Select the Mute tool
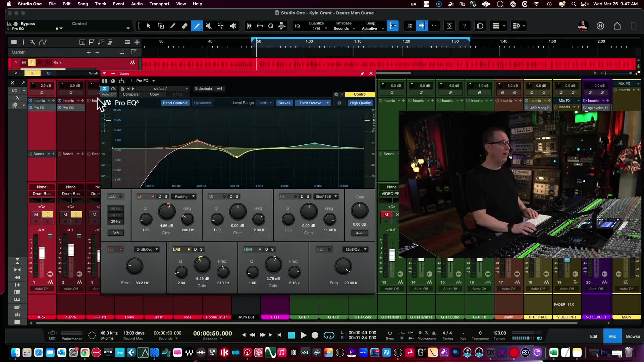The image size is (644, 362). tap(209, 26)
